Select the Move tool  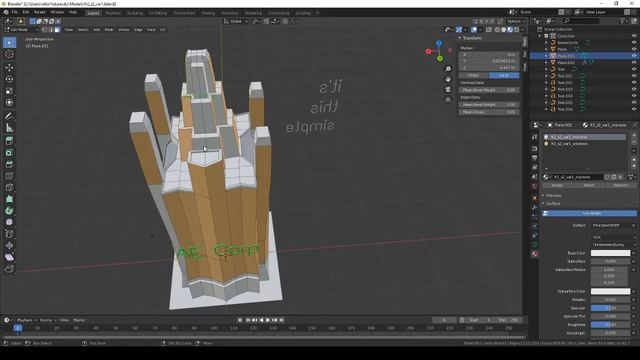[9, 68]
